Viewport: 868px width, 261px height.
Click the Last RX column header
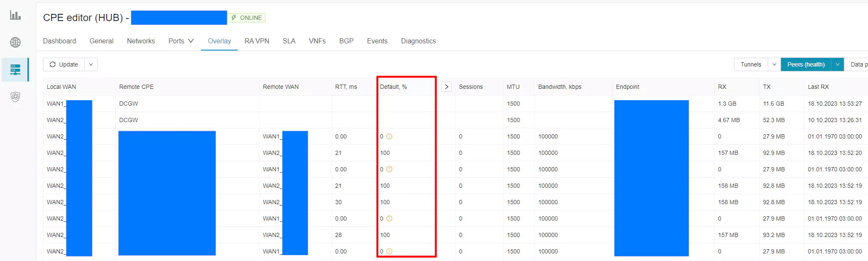pyautogui.click(x=818, y=87)
